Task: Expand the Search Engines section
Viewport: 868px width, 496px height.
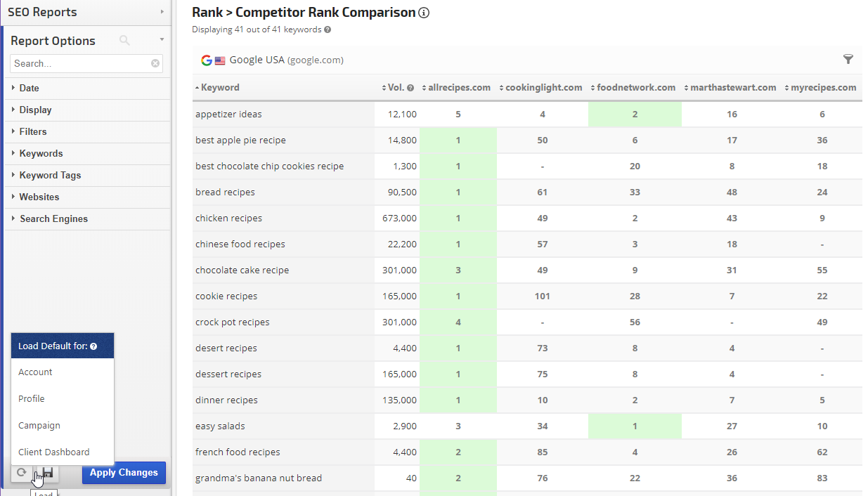Action: (x=53, y=218)
